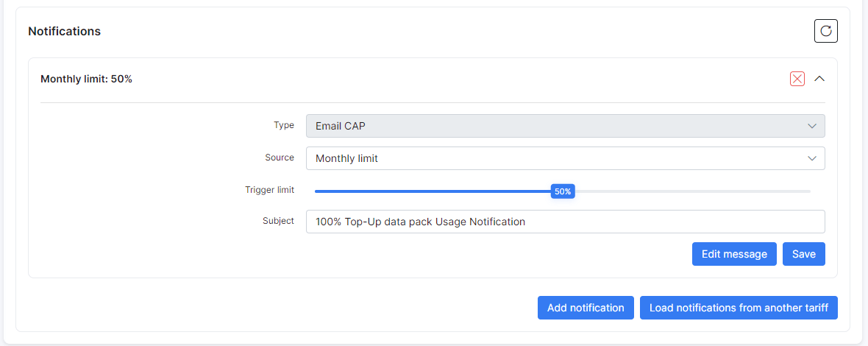Screen dimensions: 868x346
Task: Open the Edit message editor
Action: [734, 254]
